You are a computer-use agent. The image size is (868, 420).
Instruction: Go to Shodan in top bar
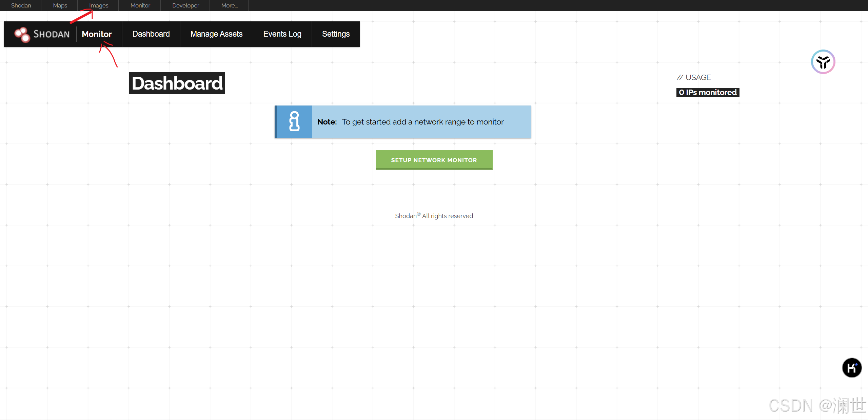[x=21, y=5]
